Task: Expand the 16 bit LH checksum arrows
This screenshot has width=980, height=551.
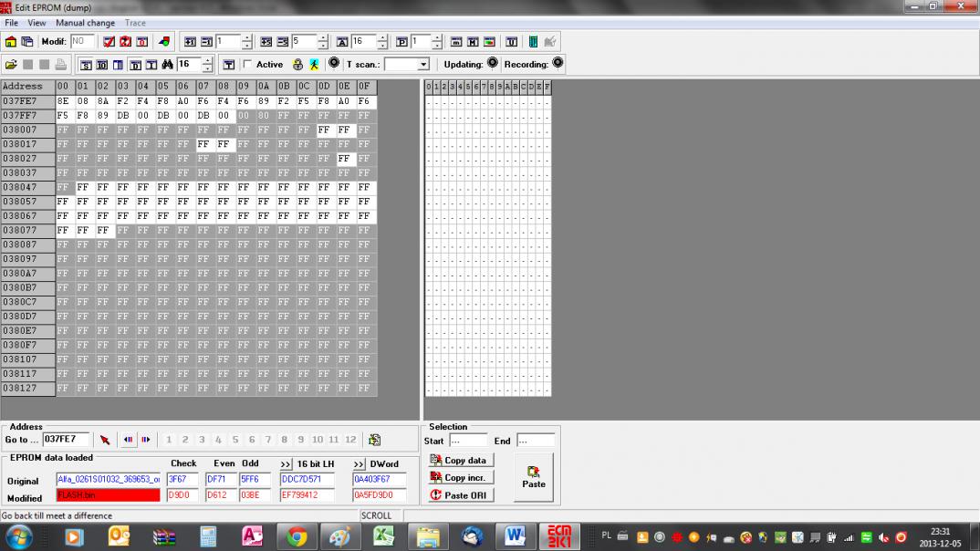Action: (286, 464)
